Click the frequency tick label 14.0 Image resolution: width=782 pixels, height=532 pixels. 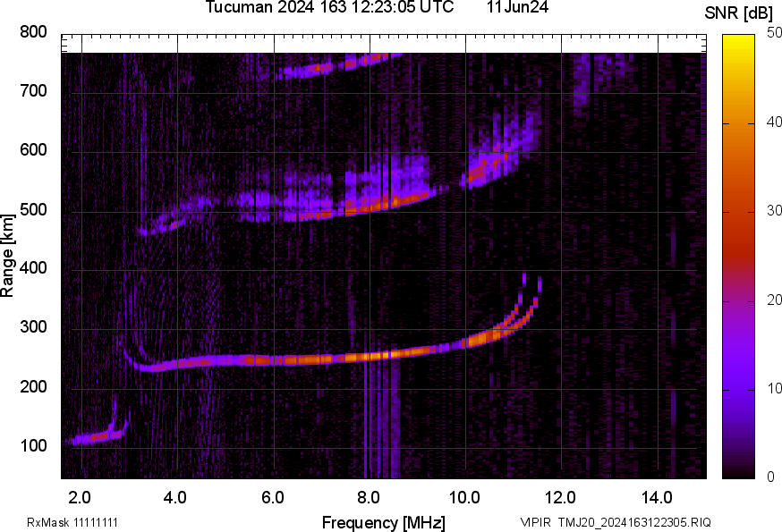657,498
